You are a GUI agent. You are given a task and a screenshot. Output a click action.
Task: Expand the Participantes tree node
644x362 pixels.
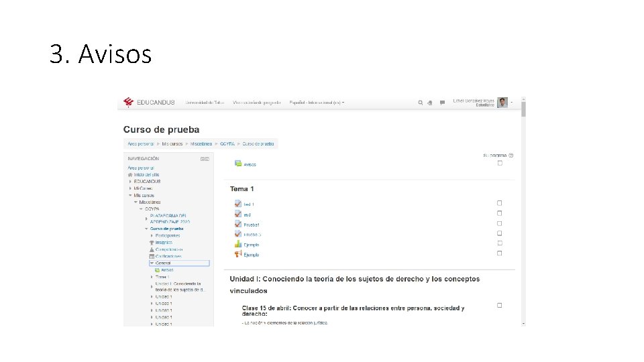152,235
